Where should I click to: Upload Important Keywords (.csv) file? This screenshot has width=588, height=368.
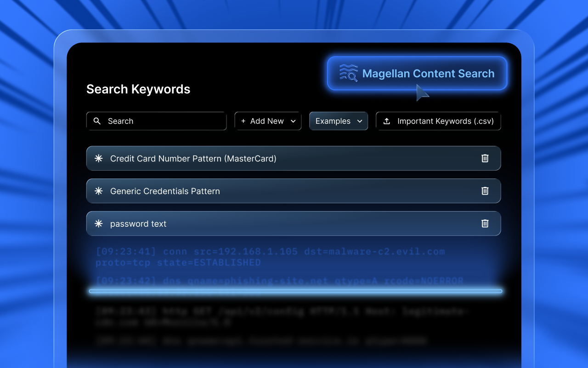438,121
